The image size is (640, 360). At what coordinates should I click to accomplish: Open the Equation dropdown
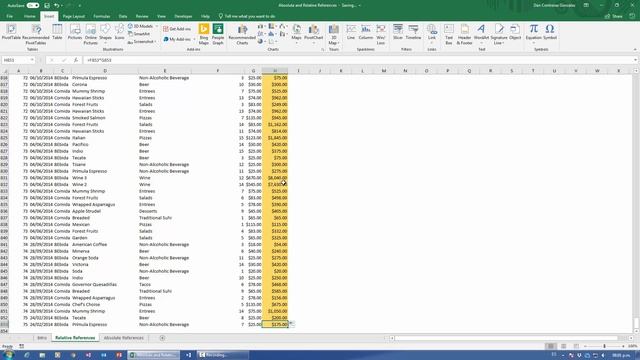[x=533, y=43]
